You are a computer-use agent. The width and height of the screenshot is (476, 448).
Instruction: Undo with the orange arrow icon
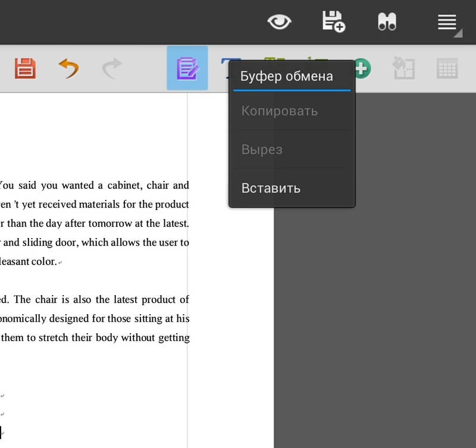point(68,68)
